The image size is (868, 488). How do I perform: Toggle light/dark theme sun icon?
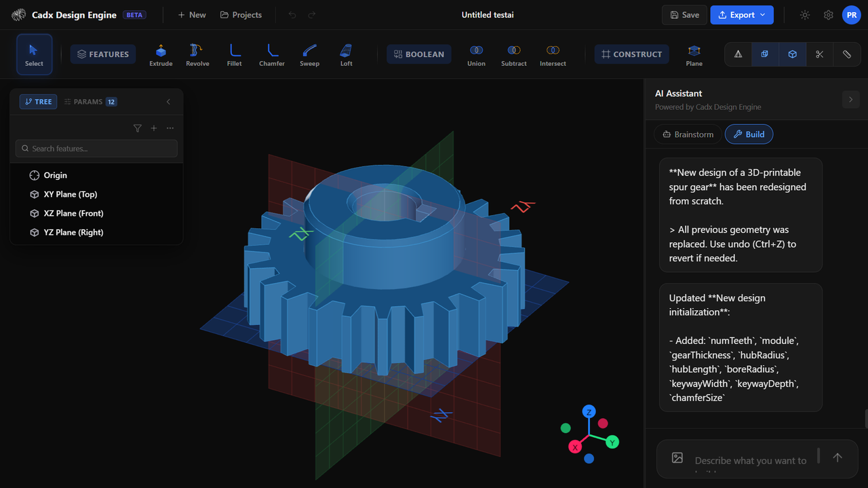pyautogui.click(x=805, y=15)
